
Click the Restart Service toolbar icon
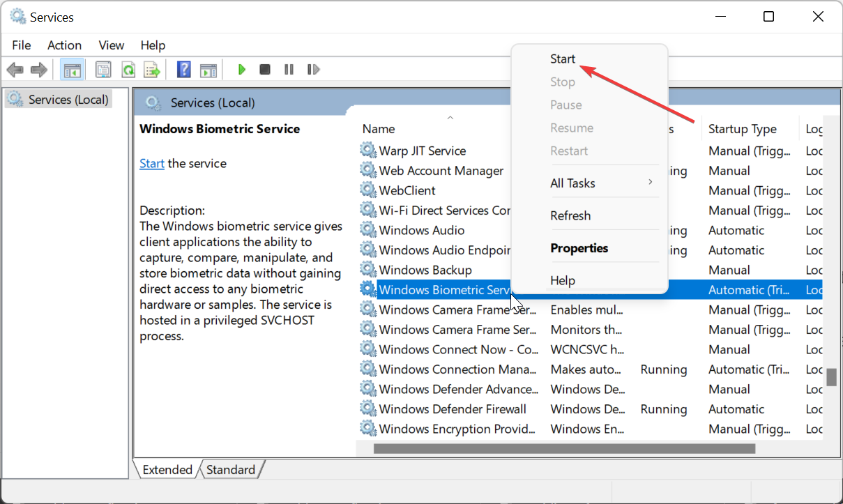coord(314,70)
